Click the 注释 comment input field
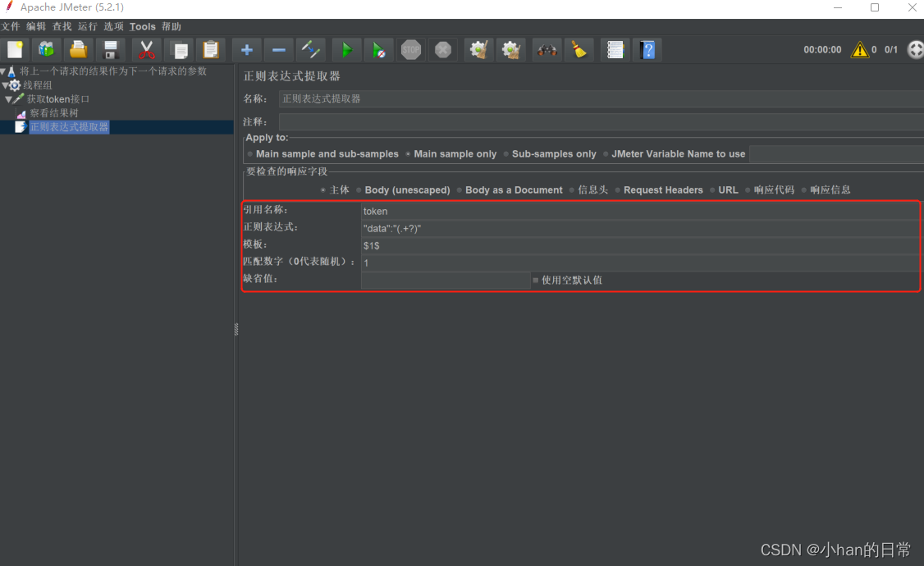 coord(601,122)
